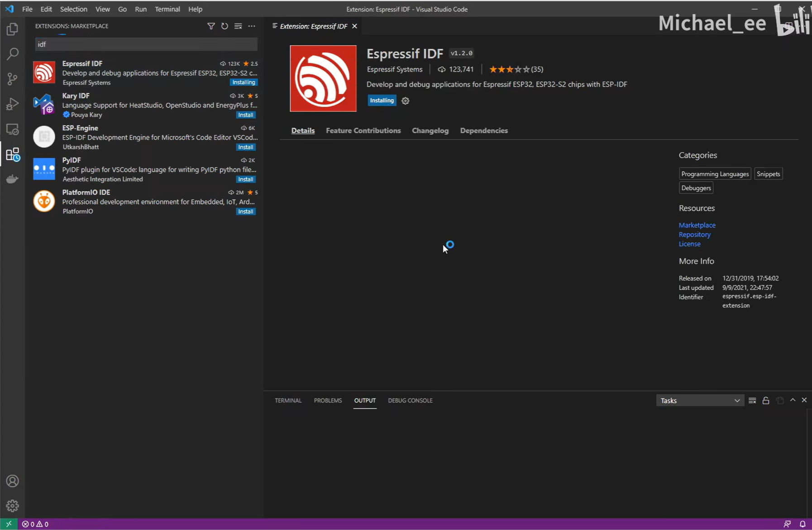
Task: Install the Kary IDF extension
Action: (246, 115)
